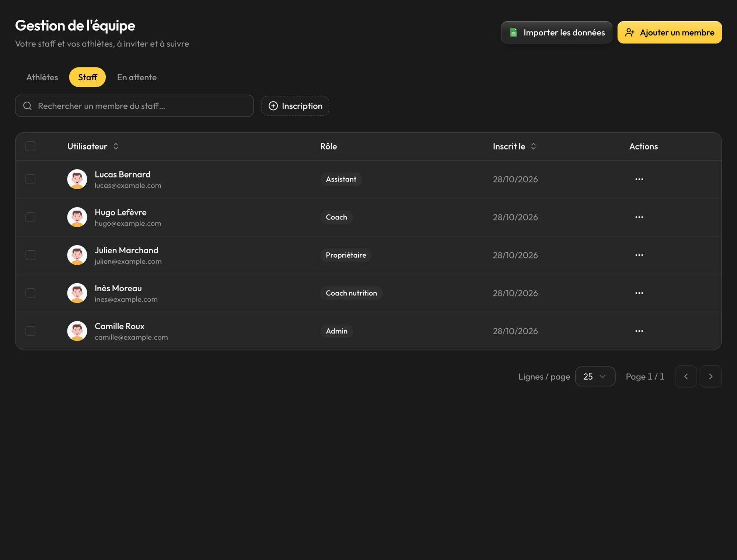The image size is (737, 560).
Task: Tick the select-all checkbox in header
Action: [31, 146]
